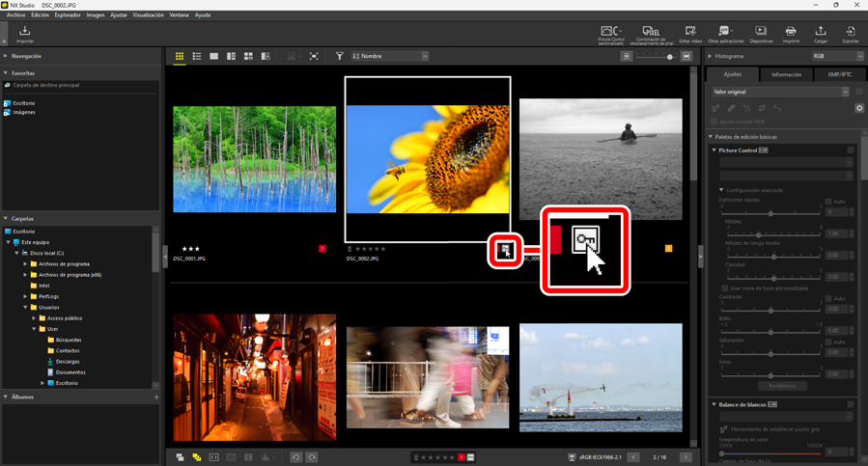This screenshot has height=466, width=868.
Task: Toggle the Picture Control panel checkbox
Action: coord(851,151)
